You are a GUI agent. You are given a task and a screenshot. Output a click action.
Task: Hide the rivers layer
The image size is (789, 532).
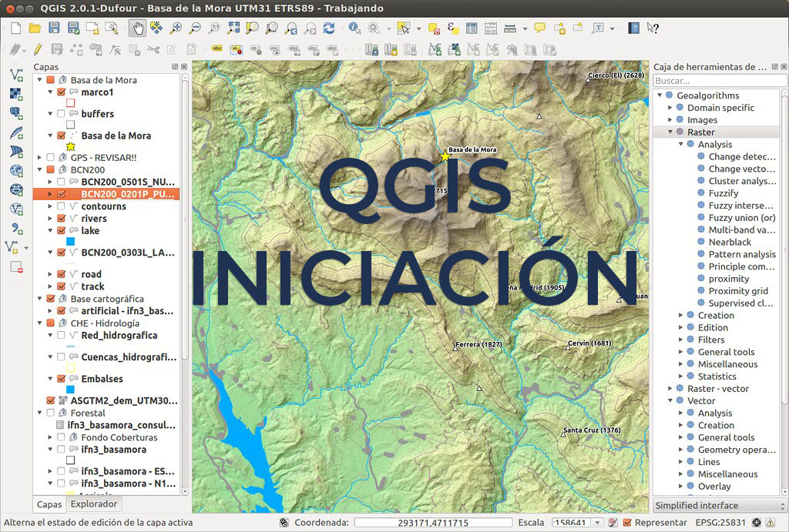[x=62, y=218]
